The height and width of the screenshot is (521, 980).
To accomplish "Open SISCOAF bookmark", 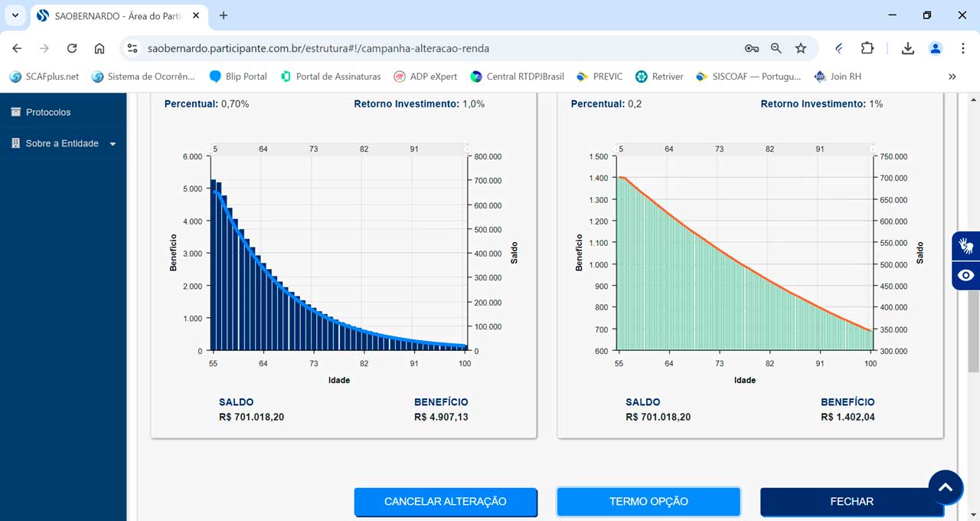I will click(749, 77).
